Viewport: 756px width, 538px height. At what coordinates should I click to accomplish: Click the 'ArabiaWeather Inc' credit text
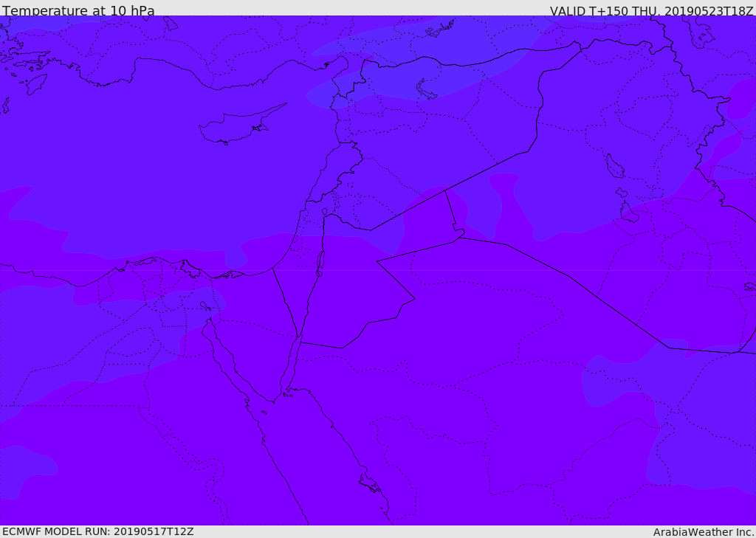[x=704, y=532]
